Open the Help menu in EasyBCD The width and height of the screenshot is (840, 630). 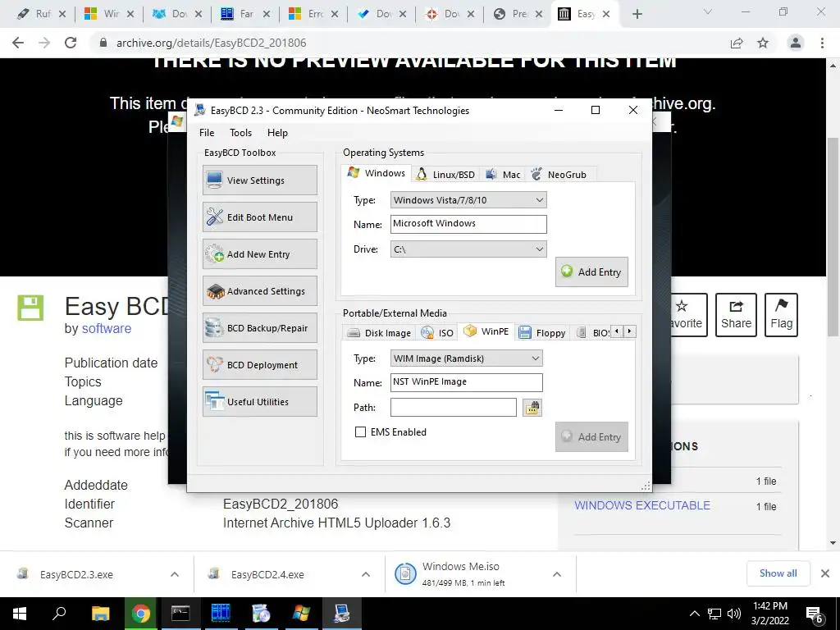point(277,133)
